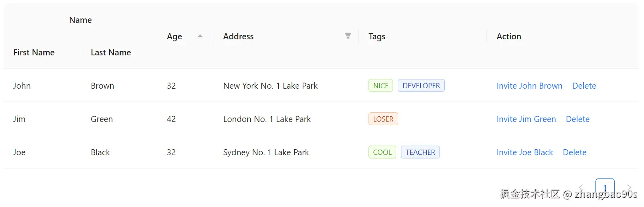The height and width of the screenshot is (207, 644).
Task: Click Invite John Brown link
Action: 529,86
